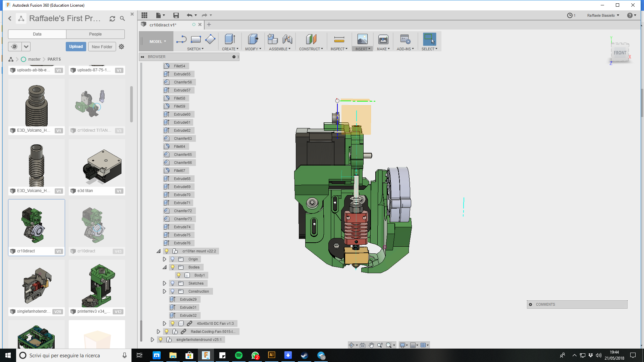
Task: Select the Extrude76 feature in browser
Action: (x=179, y=243)
